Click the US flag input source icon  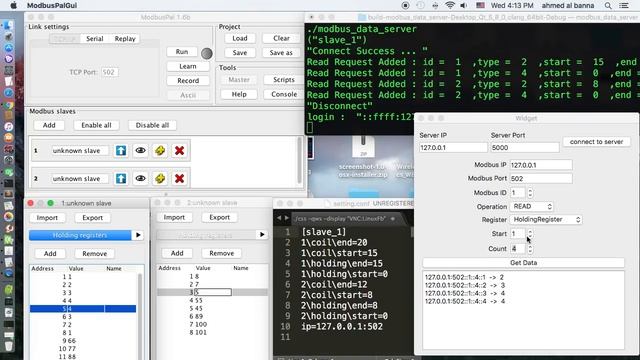pyautogui.click(x=480, y=5)
